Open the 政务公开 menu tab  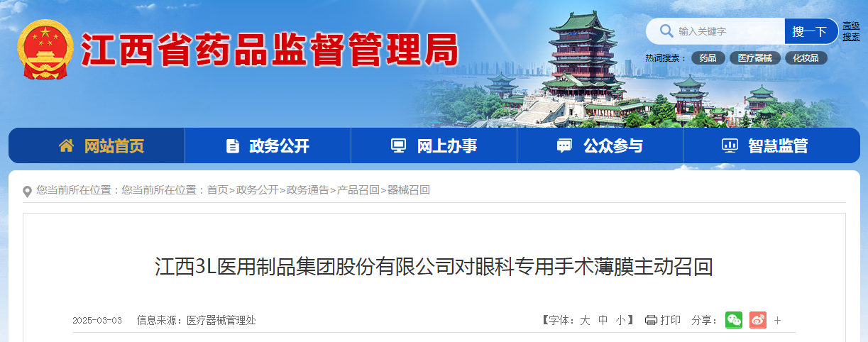tap(268, 145)
